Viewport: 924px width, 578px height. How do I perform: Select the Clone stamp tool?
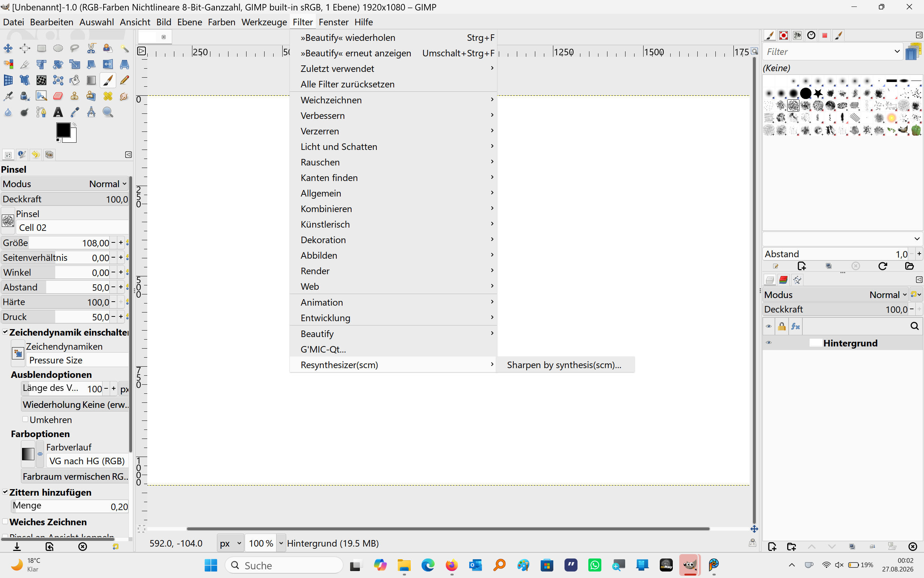click(x=74, y=96)
